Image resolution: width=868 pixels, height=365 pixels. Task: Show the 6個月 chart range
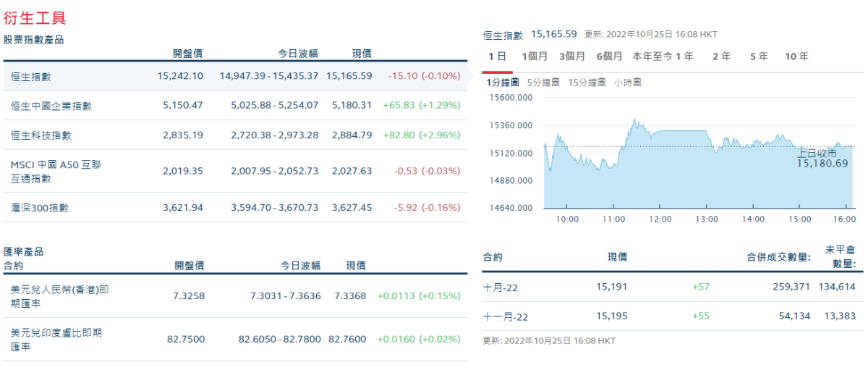click(x=610, y=56)
